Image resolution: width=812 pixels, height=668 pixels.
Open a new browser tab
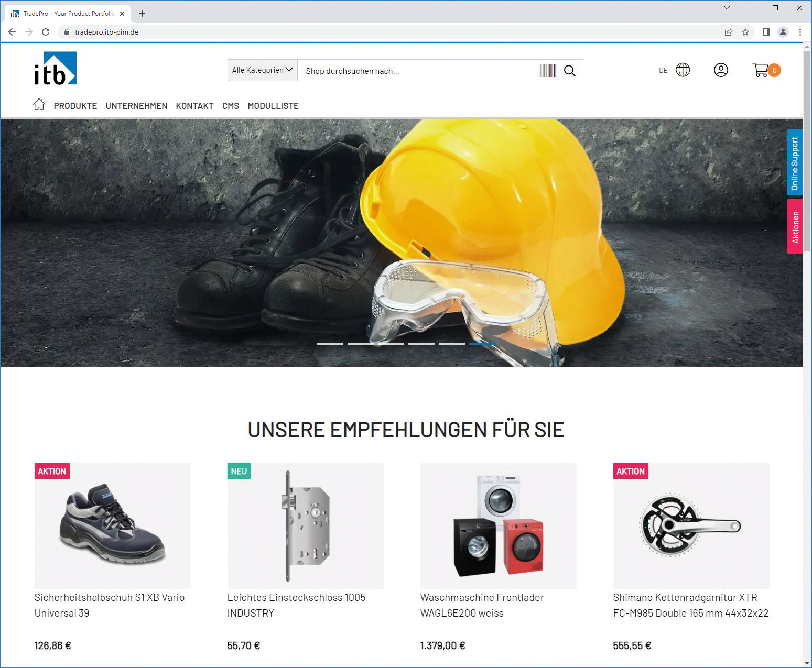pyautogui.click(x=142, y=14)
